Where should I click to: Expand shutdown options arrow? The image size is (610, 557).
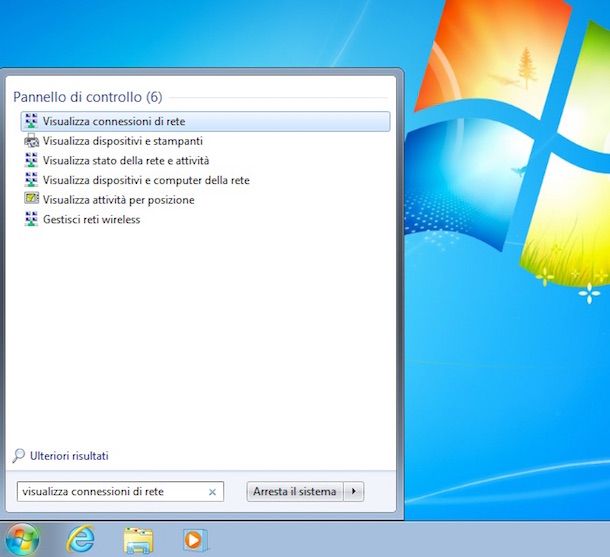tap(354, 492)
